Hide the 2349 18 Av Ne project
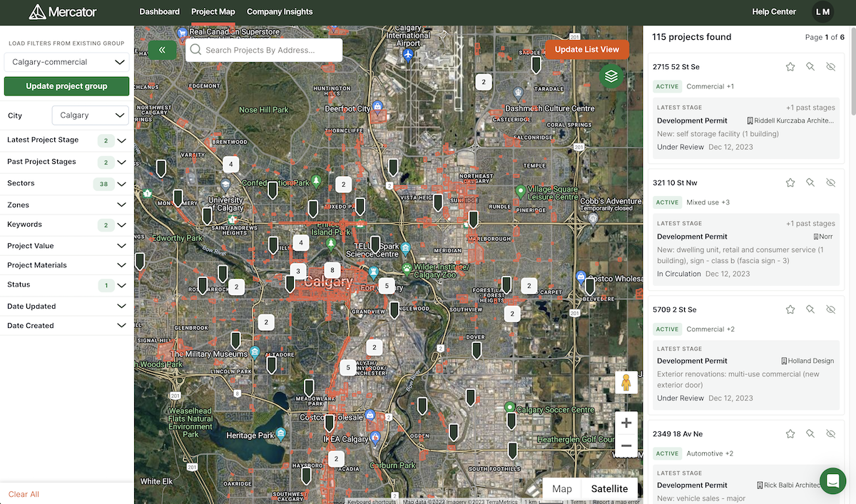 (830, 434)
